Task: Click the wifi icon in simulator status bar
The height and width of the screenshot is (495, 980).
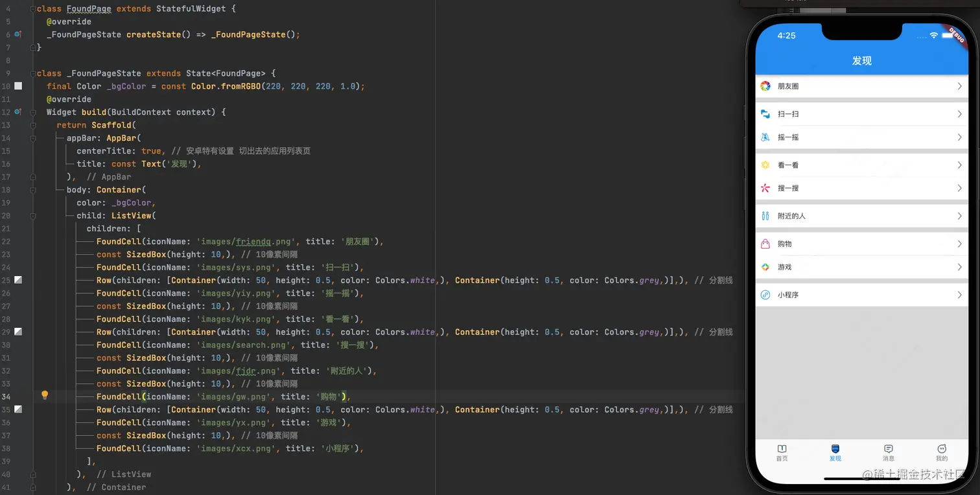Action: point(933,35)
